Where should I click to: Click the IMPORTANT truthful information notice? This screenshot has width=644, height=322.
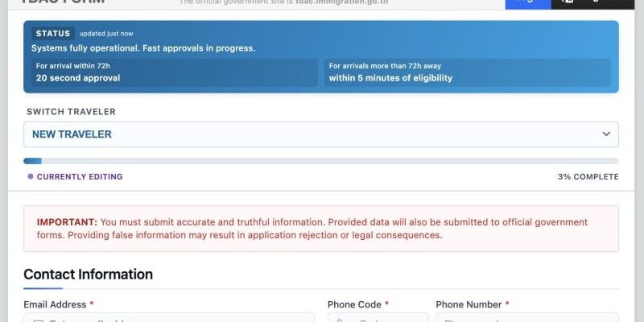tap(320, 229)
